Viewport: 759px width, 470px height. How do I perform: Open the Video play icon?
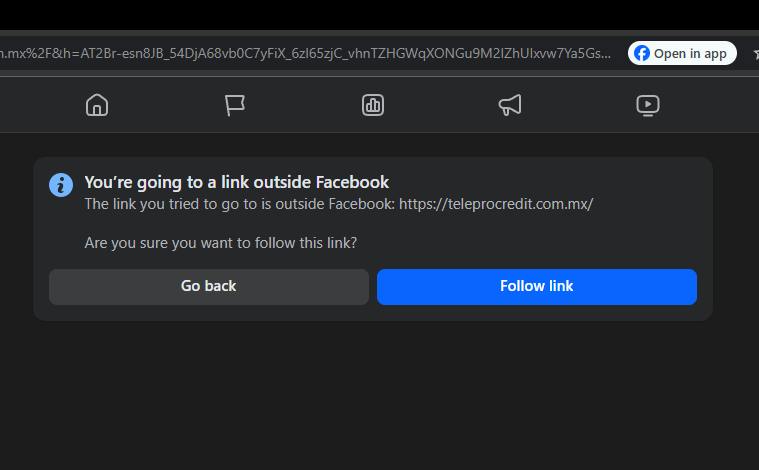648,105
